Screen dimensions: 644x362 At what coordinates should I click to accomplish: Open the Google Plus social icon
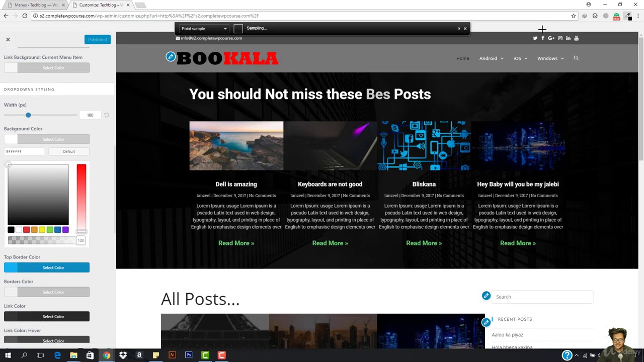tap(551, 38)
